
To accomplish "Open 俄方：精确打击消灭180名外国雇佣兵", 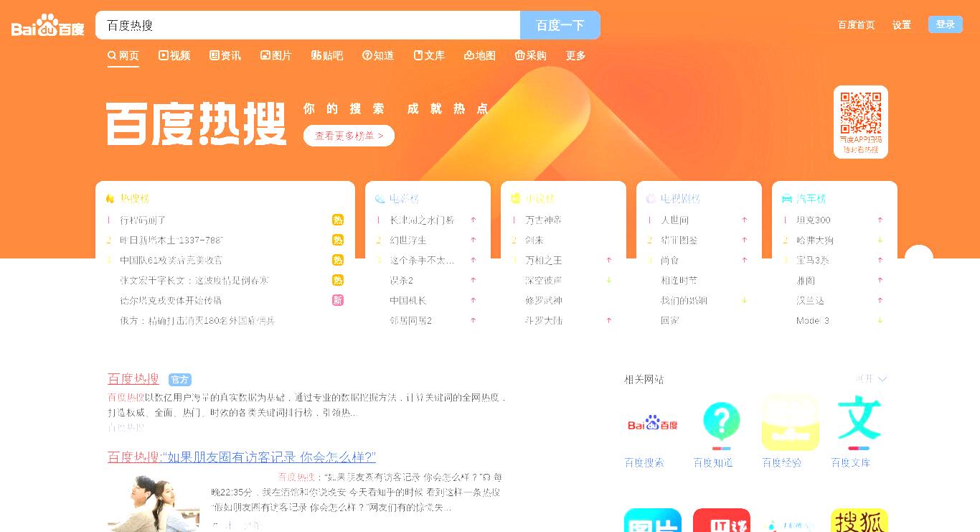I will point(197,320).
